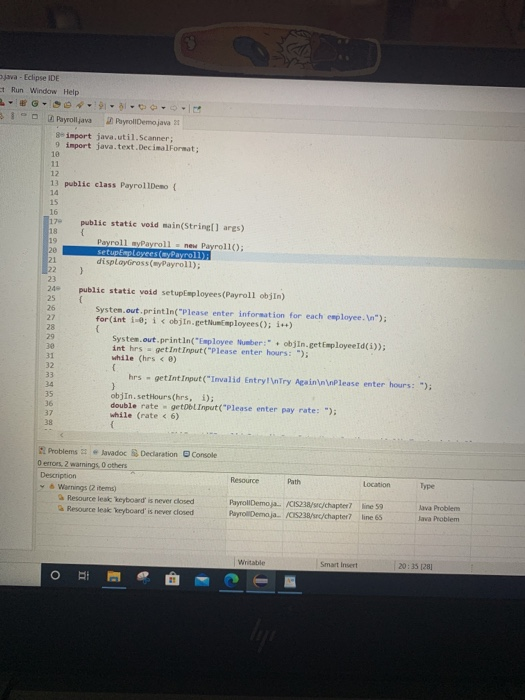This screenshot has height=700, width=525.
Task: Click the Open Type toolbar icon
Action: point(57,105)
